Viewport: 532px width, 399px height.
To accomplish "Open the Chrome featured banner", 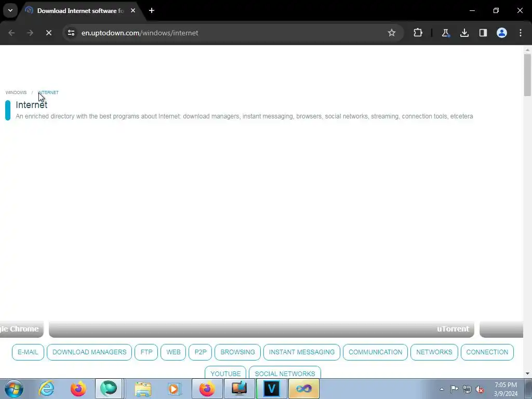I will 22,329.
